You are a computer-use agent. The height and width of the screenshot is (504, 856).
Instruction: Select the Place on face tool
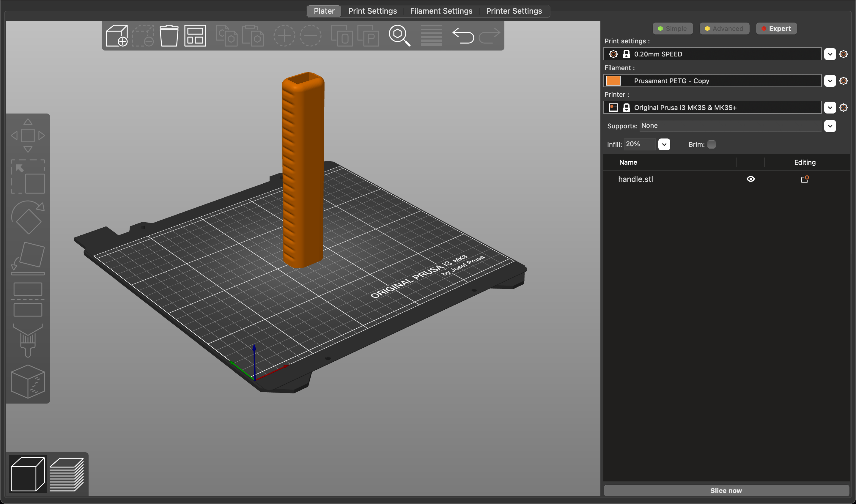click(28, 259)
